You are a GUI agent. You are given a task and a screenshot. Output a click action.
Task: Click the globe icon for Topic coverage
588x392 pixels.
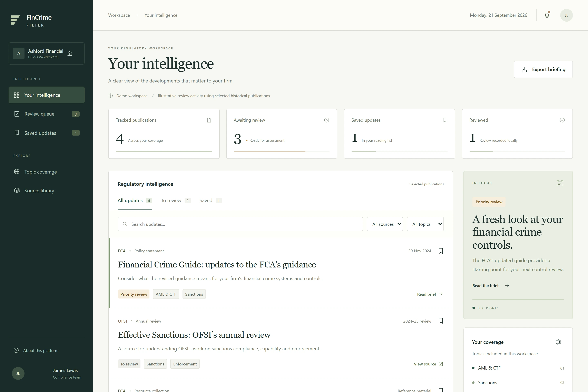[17, 171]
